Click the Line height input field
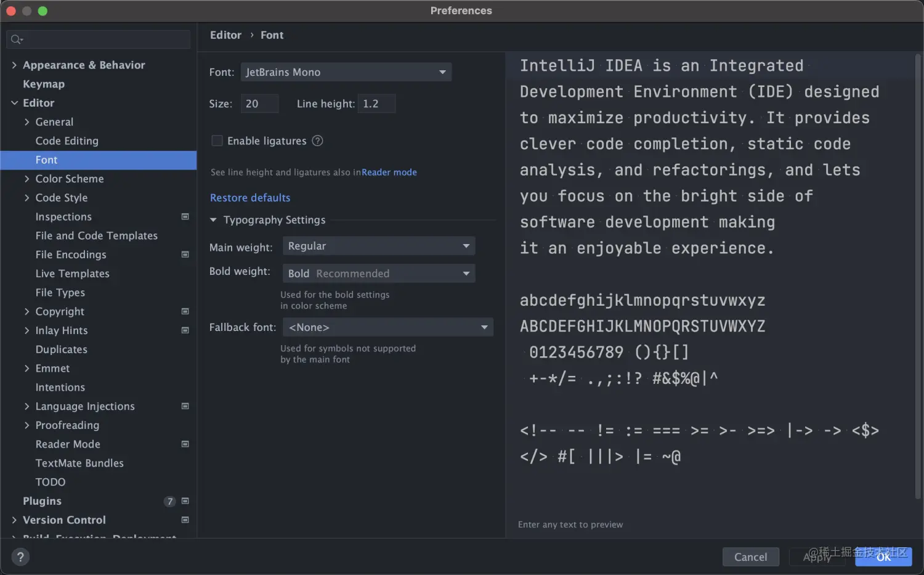This screenshot has height=575, width=924. 376,104
